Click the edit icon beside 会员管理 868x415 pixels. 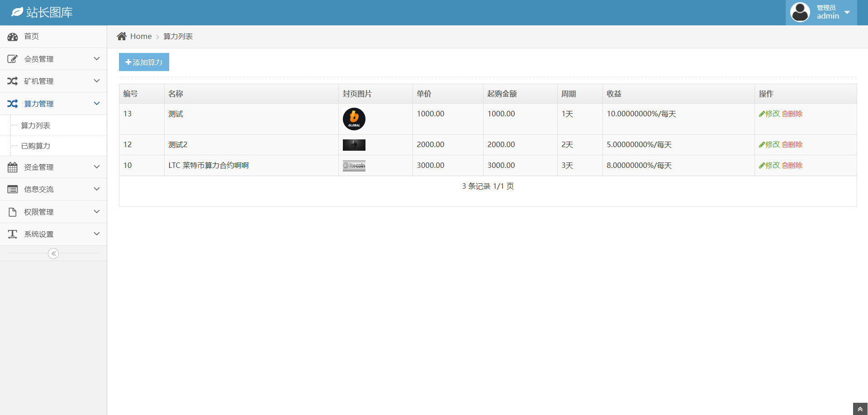click(13, 59)
